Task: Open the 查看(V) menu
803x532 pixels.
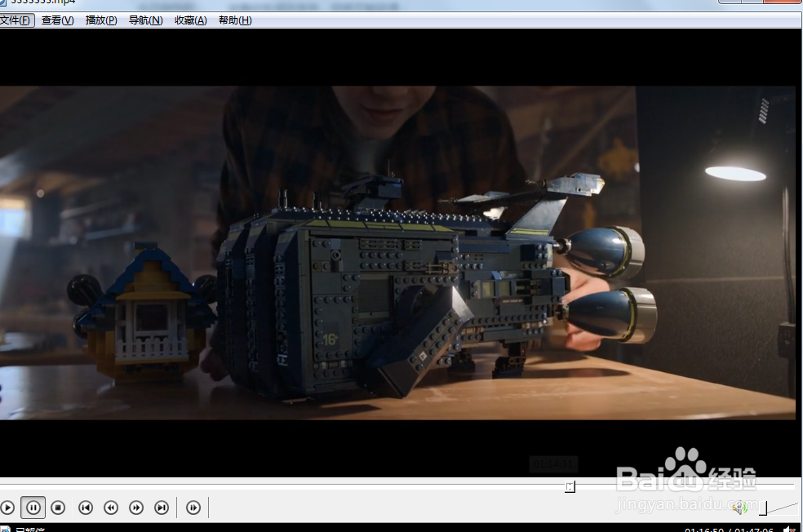Action: click(x=57, y=20)
